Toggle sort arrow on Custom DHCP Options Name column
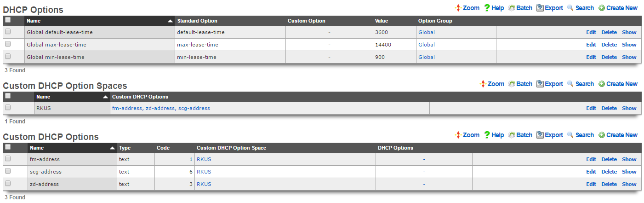Viewport: 644px width, 203px height. tap(112, 148)
